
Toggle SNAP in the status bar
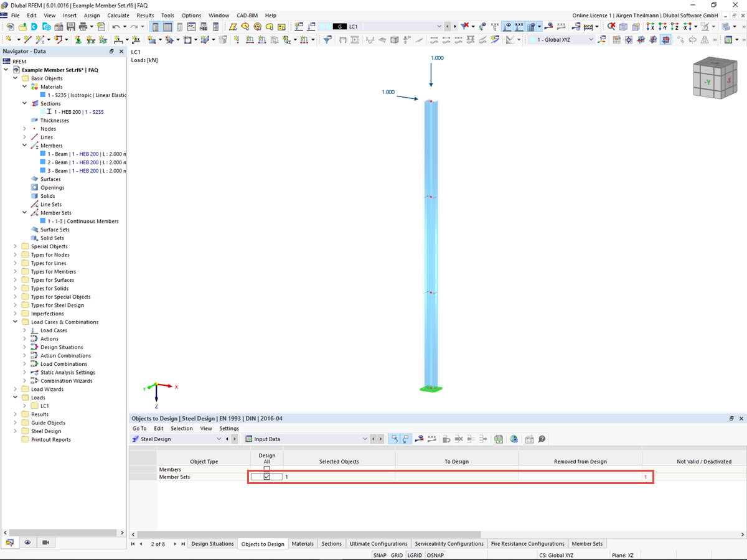click(x=380, y=554)
